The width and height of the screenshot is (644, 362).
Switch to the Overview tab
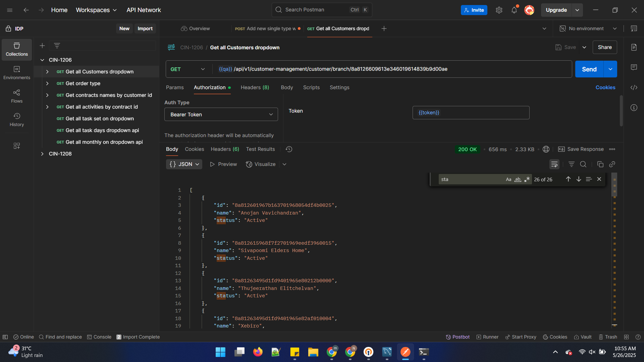(x=195, y=28)
